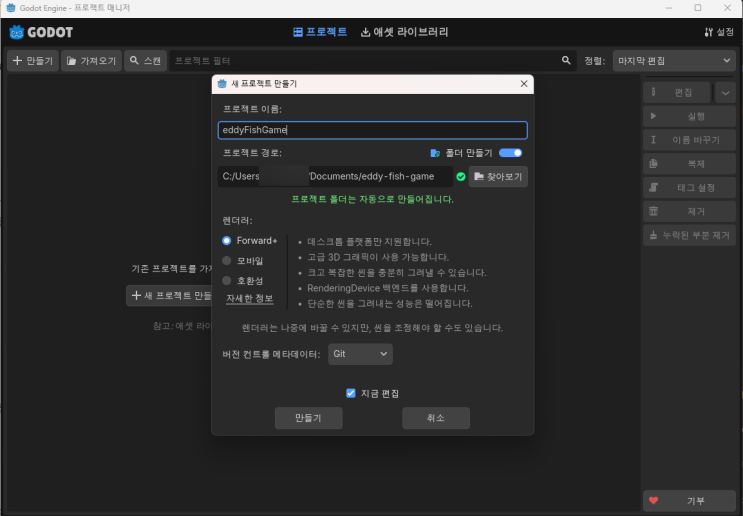The width and height of the screenshot is (743, 516).
Task: Click the Godot icon in the window title bar
Action: click(11, 8)
